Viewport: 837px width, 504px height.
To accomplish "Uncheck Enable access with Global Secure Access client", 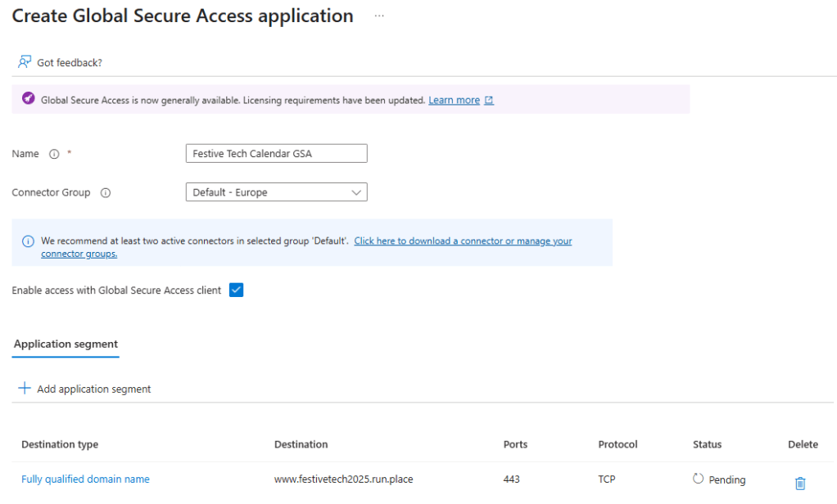I will point(236,290).
